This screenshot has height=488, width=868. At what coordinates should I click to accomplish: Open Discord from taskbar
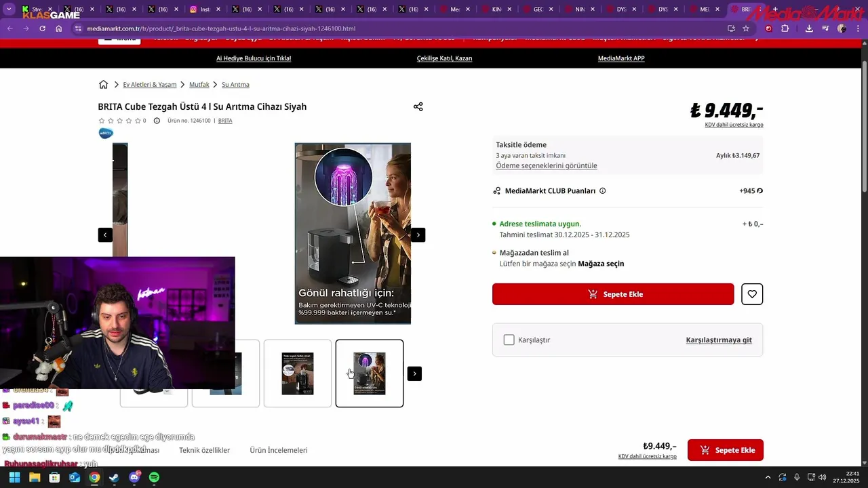point(134,477)
